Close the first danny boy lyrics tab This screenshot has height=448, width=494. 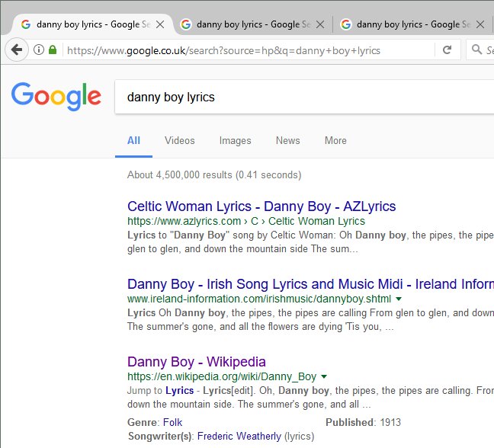pyautogui.click(x=160, y=24)
